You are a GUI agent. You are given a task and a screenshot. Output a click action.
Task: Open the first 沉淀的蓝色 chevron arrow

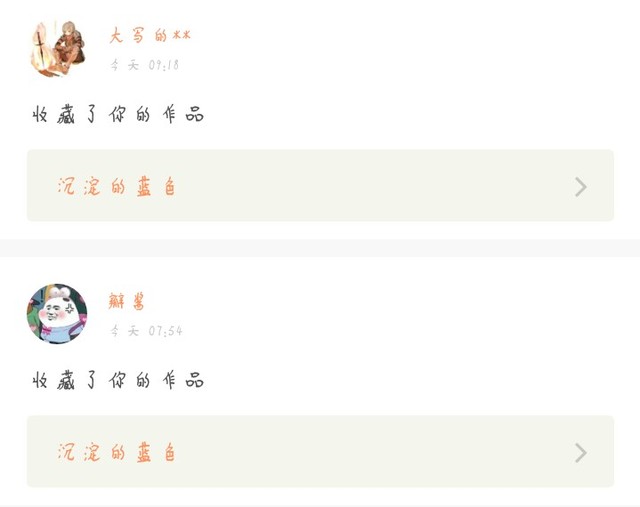581,187
